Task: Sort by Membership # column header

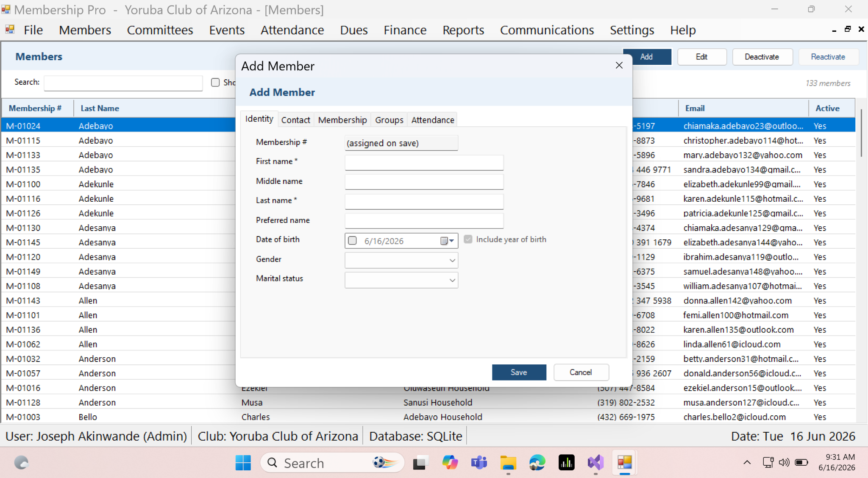Action: point(37,108)
